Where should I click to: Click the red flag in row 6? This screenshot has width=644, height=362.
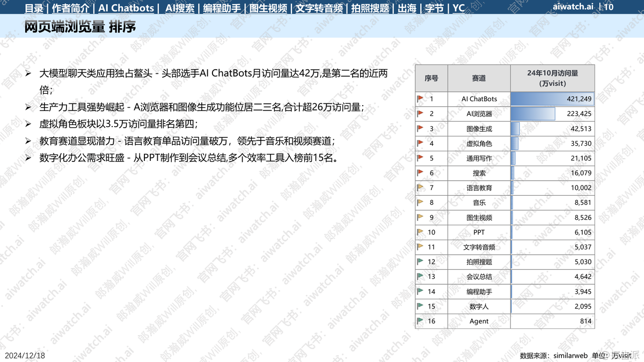click(420, 173)
